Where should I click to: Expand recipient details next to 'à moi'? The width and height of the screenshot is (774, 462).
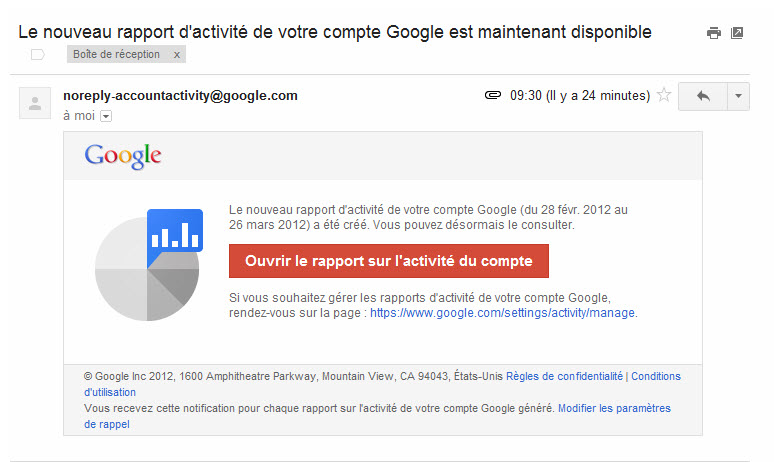pyautogui.click(x=106, y=116)
